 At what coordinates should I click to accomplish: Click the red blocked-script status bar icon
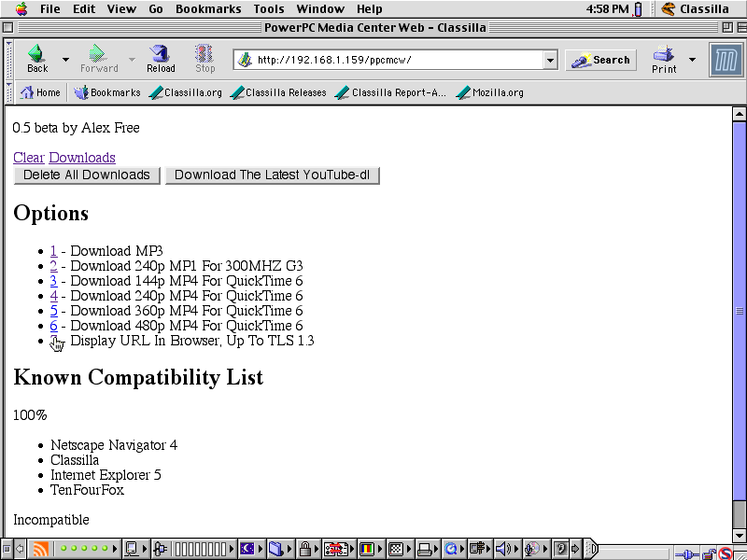tap(726, 553)
